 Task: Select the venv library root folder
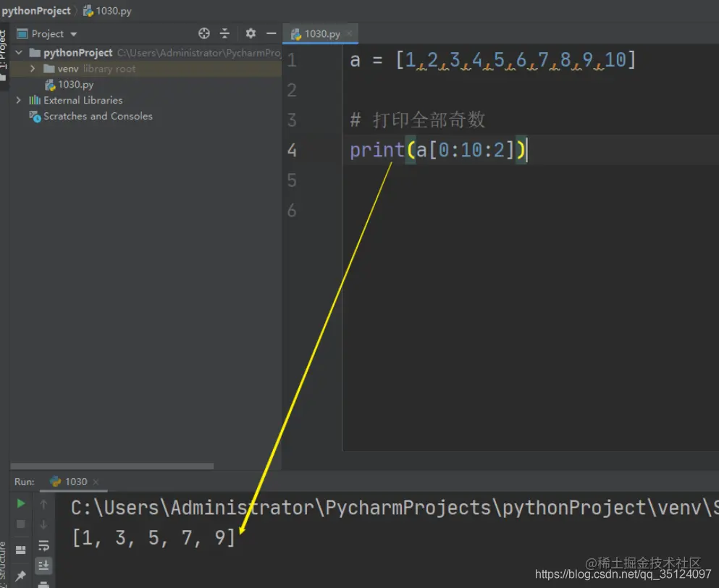[x=146, y=68]
